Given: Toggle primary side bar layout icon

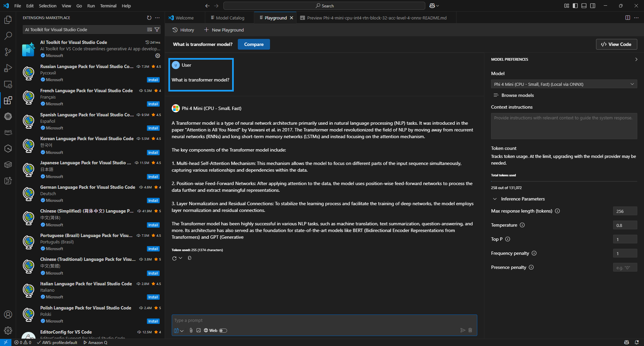Looking at the screenshot, I should click(575, 6).
